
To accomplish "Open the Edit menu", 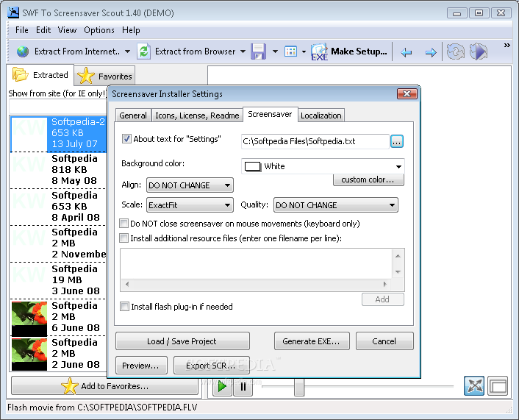I will [x=43, y=30].
